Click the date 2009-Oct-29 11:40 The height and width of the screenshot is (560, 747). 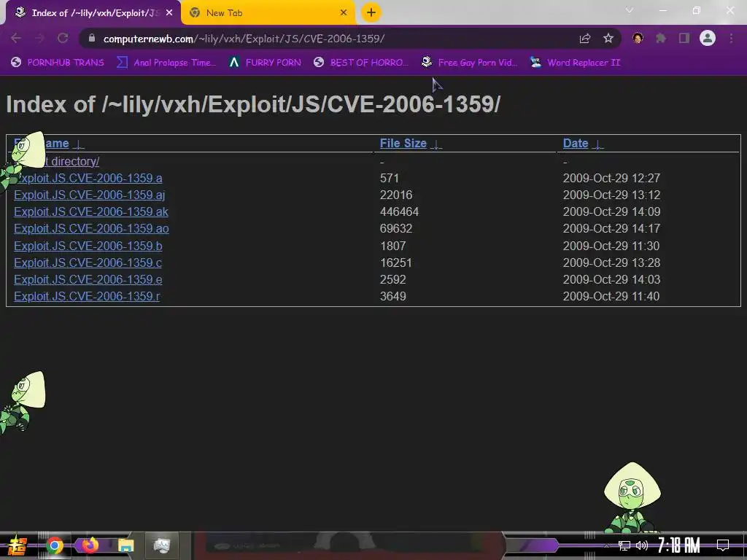(x=611, y=296)
